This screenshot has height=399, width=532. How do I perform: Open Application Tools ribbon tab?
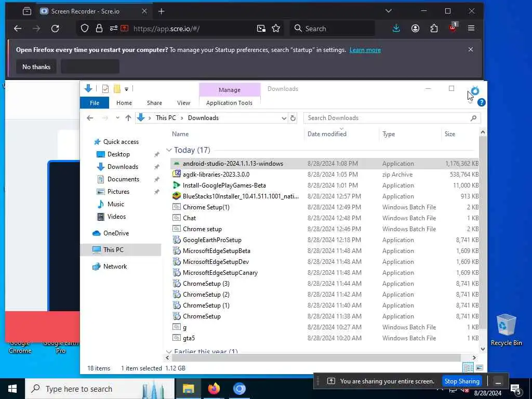click(x=229, y=103)
